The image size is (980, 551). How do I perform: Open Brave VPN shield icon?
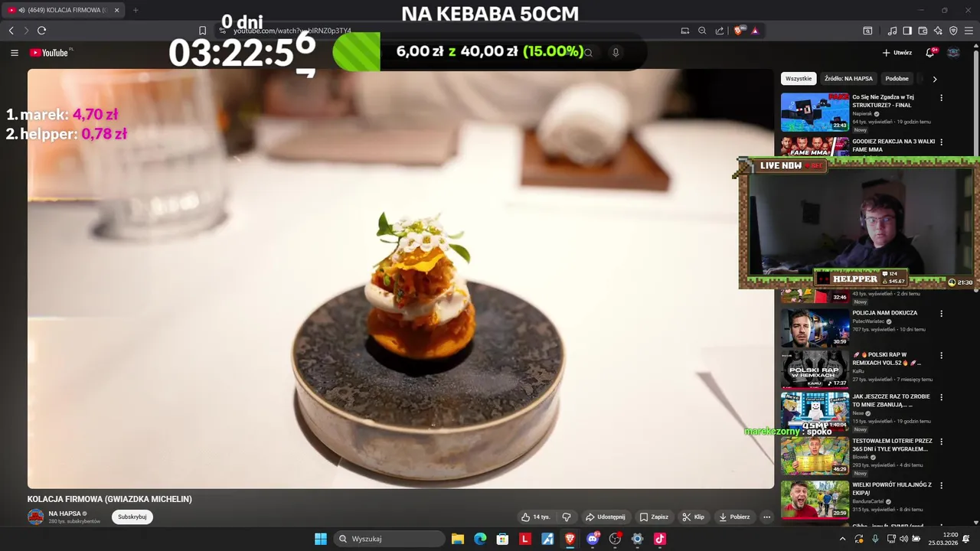click(x=953, y=31)
